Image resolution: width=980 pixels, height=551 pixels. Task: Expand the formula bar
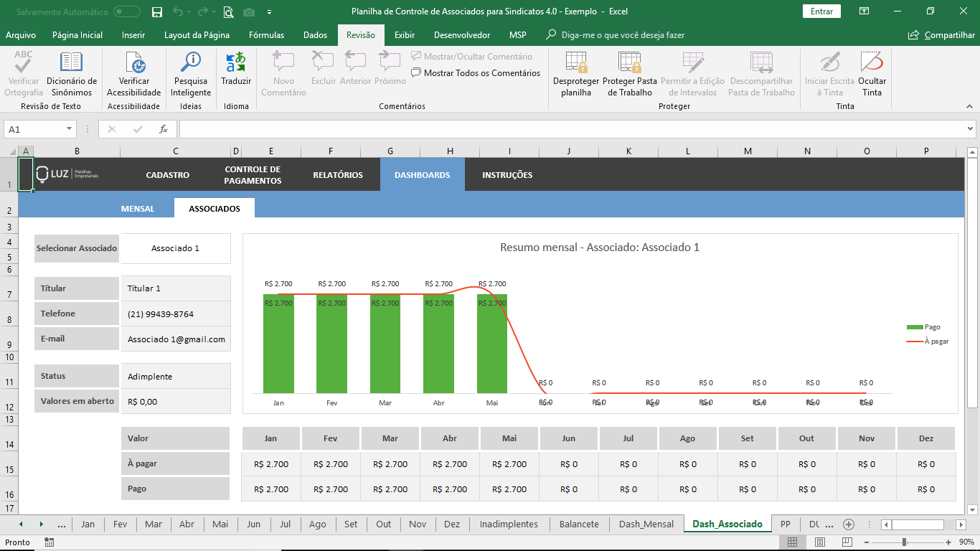pos(970,129)
